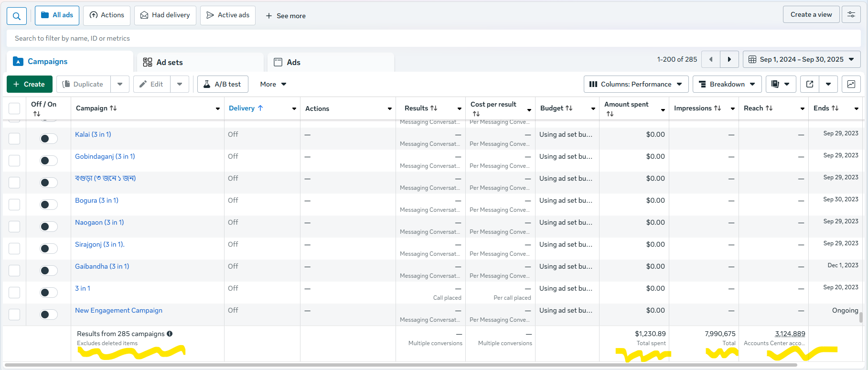The image size is (868, 370).
Task: Click the horizontal scrollbar at bottom
Action: click(400, 365)
